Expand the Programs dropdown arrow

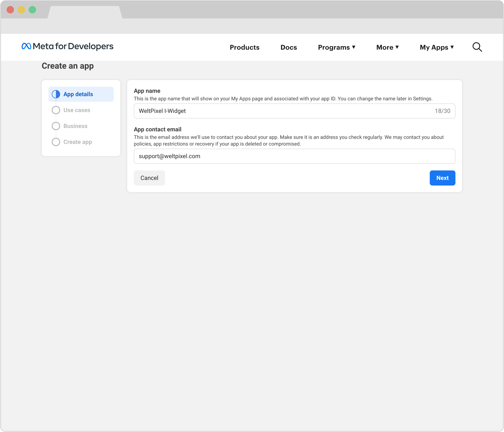[354, 47]
